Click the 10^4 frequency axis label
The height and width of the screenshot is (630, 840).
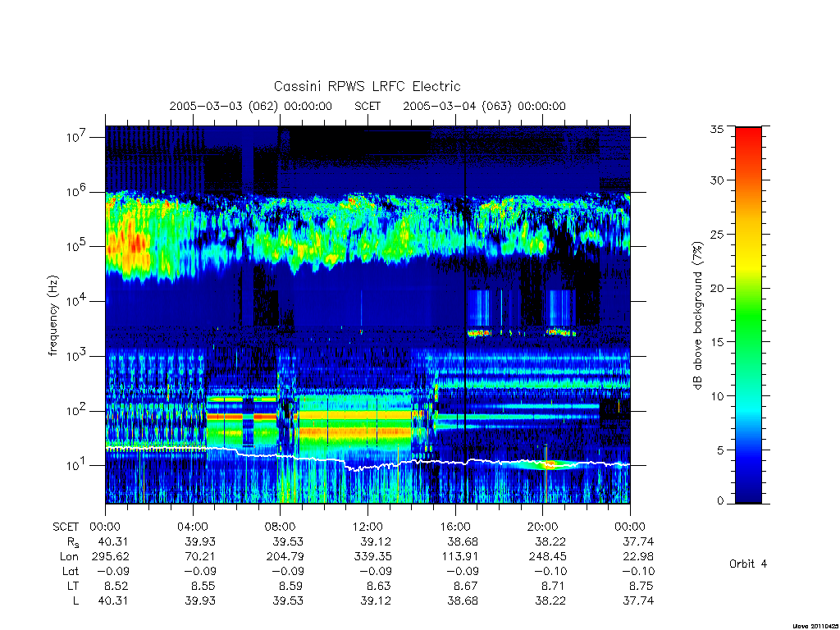tap(77, 300)
